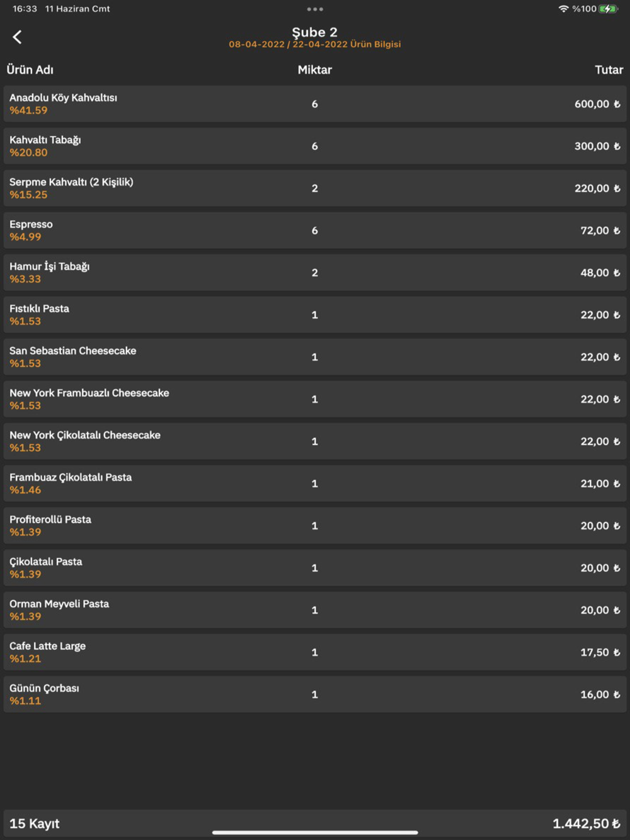Tap the three-dot multitasking indicator
The image size is (630, 840).
pyautogui.click(x=314, y=9)
